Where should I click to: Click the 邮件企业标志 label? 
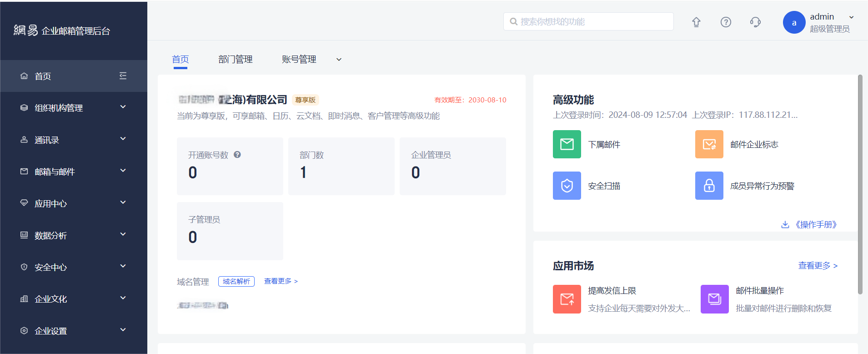(x=754, y=144)
